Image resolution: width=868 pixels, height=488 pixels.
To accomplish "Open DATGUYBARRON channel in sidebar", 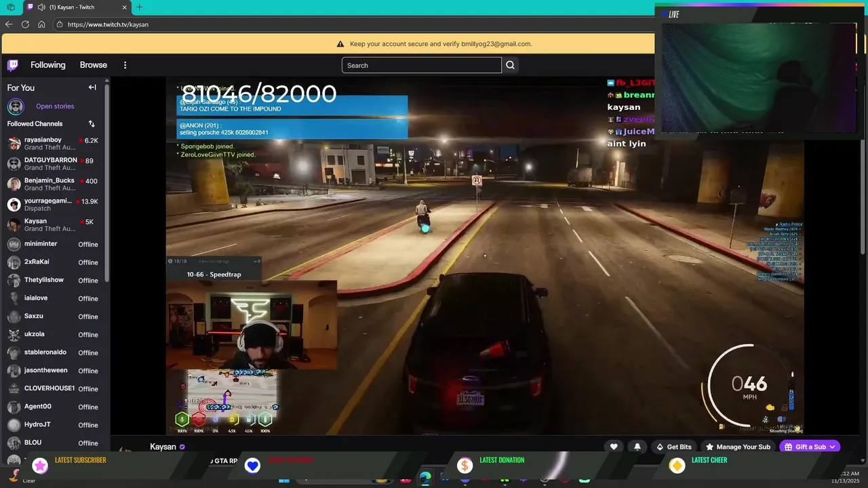I will tap(53, 163).
